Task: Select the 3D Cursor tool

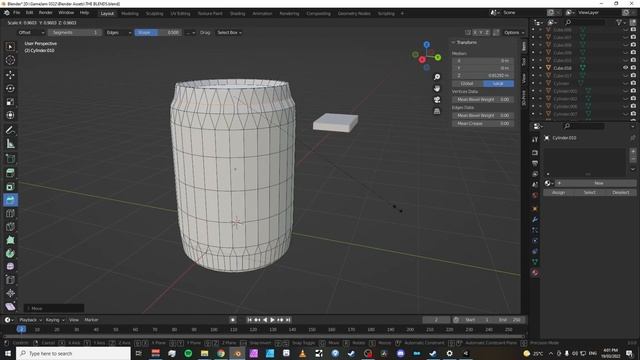Action: [x=10, y=60]
